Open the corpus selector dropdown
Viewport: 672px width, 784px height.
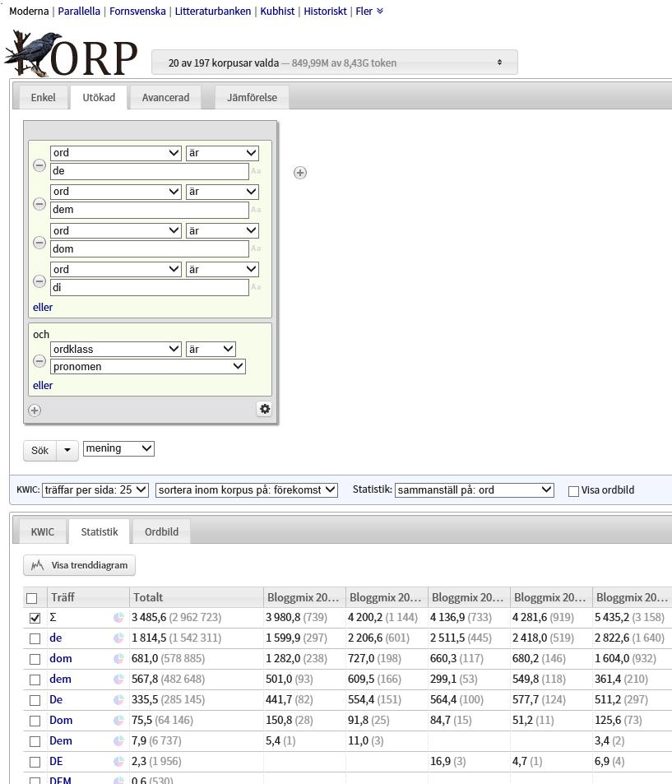tap(335, 63)
